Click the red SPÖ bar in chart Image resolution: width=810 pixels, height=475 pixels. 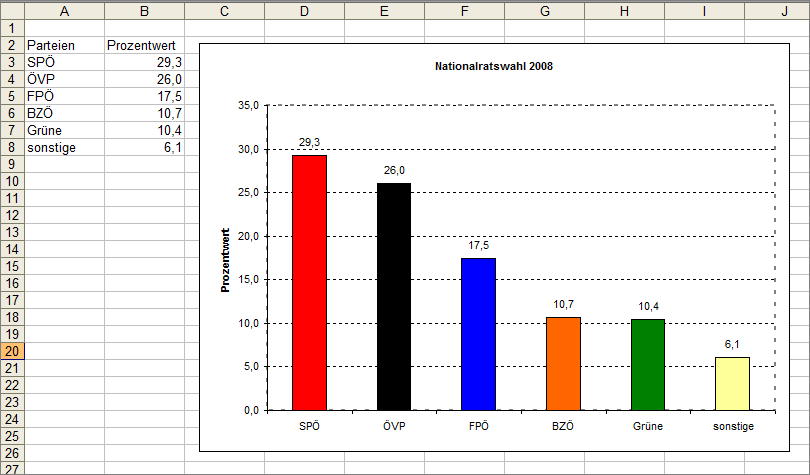309,282
